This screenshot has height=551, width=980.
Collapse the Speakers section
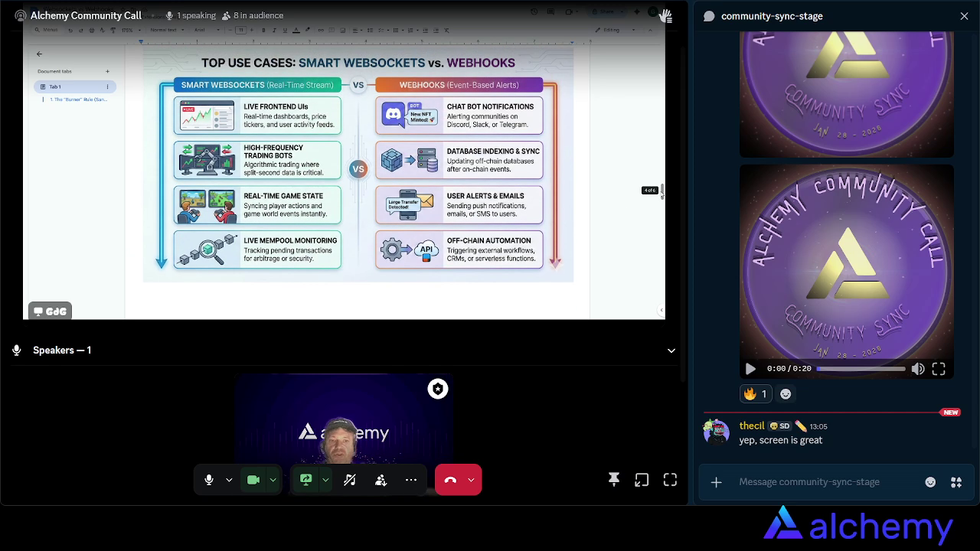point(671,350)
